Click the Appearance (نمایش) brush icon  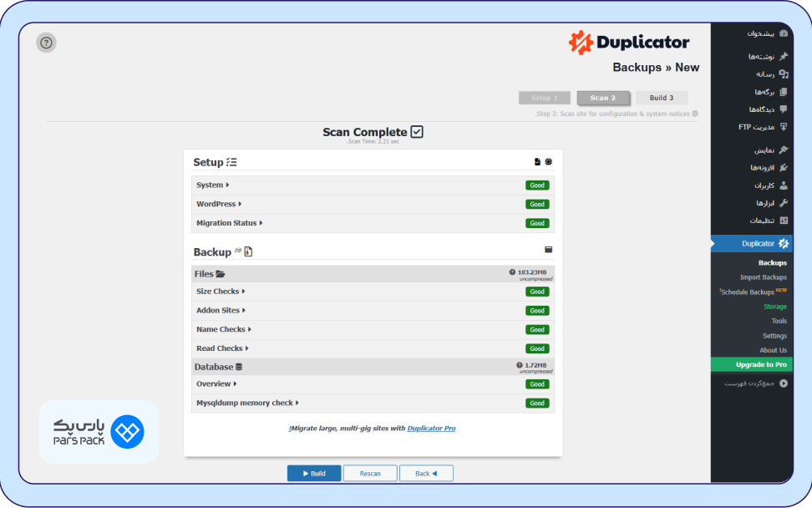(784, 150)
